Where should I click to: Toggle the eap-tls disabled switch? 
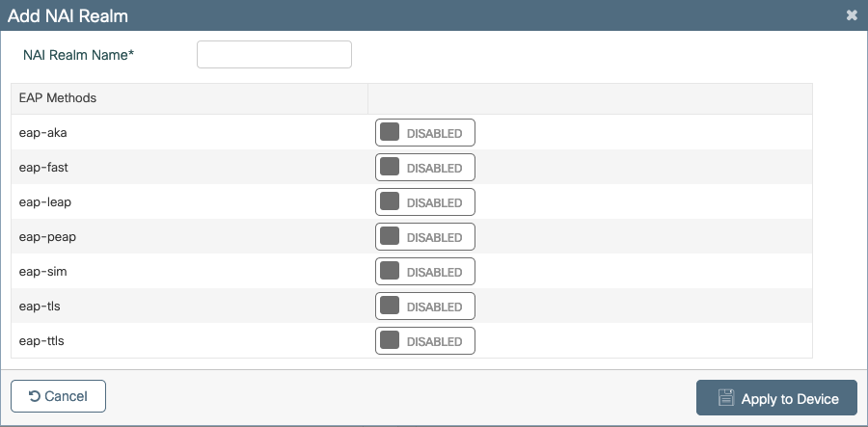click(424, 307)
